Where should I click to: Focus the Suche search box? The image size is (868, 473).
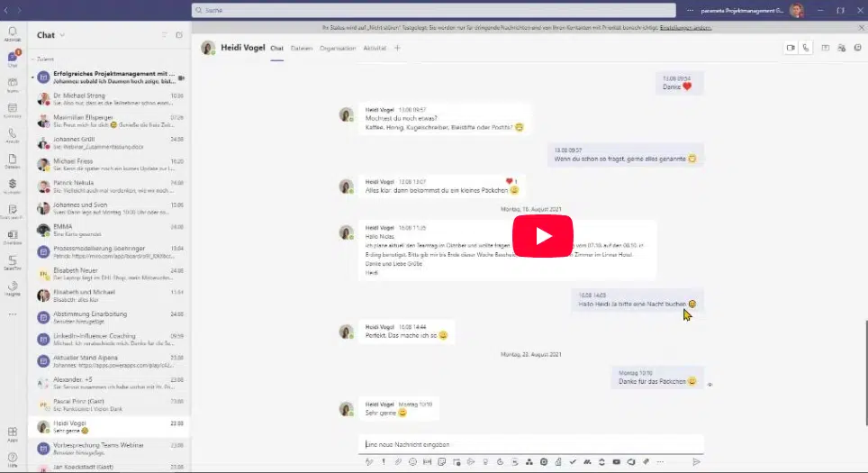[433, 11]
